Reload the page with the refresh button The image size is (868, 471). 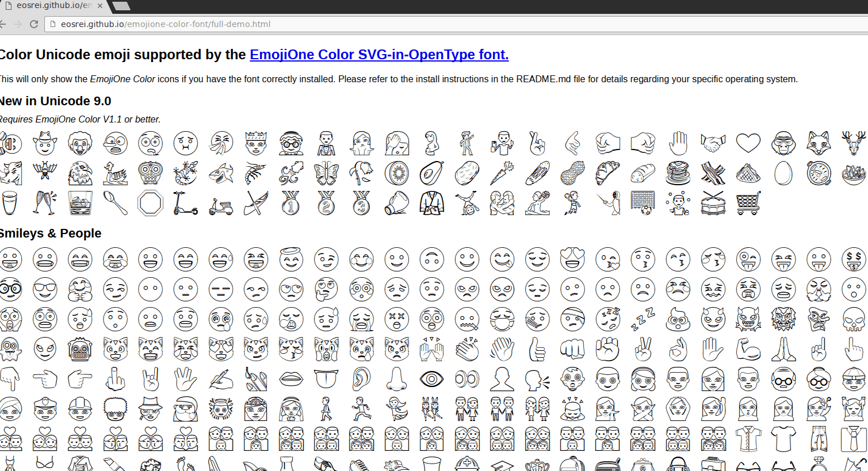(34, 24)
